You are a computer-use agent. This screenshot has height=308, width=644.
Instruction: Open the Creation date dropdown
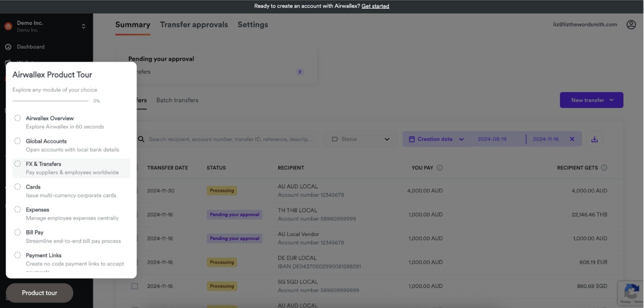click(437, 139)
